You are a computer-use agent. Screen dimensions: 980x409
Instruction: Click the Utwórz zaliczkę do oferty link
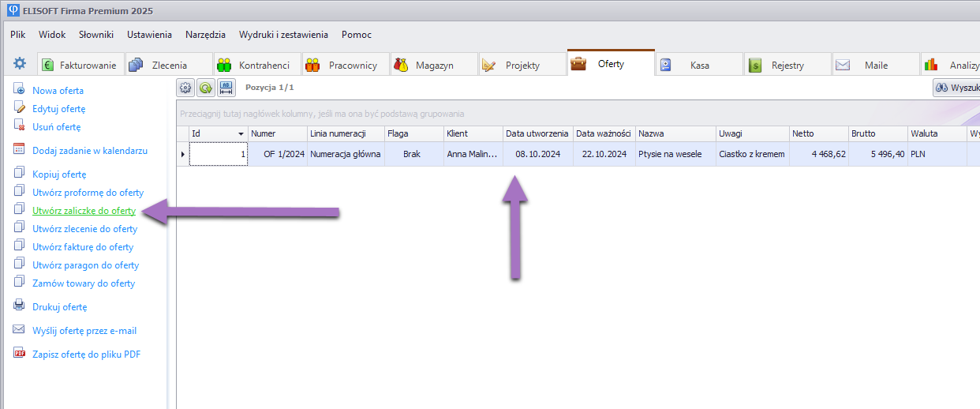[84, 211]
